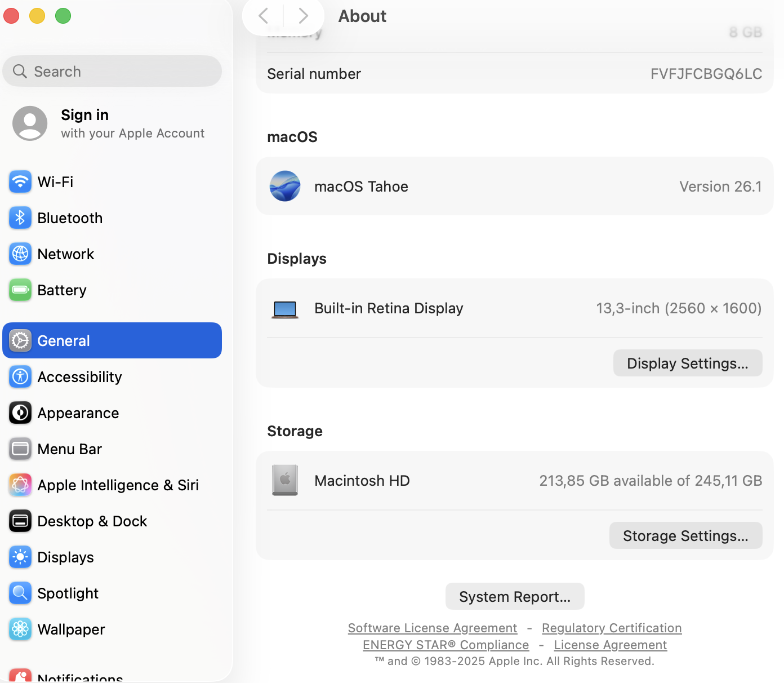Open the Regulatory Certification link

tap(612, 628)
